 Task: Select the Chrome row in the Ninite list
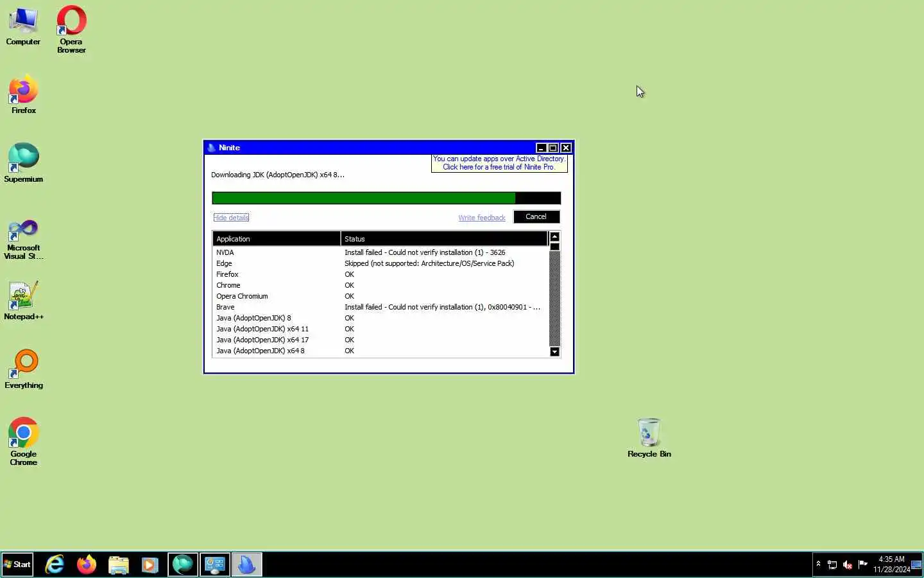(381, 285)
